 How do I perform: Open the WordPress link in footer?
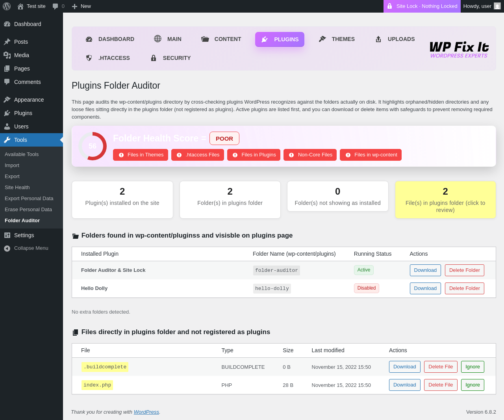(146, 412)
